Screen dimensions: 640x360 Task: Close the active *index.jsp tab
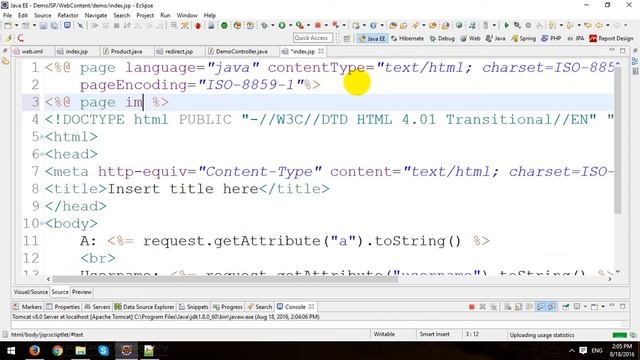click(x=321, y=51)
